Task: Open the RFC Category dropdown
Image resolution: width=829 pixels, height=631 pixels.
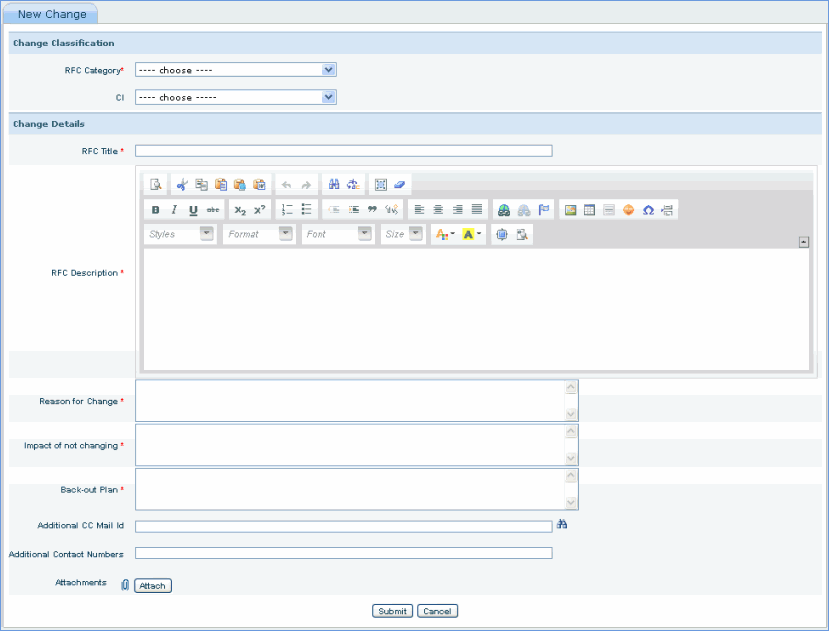Action: click(x=235, y=70)
